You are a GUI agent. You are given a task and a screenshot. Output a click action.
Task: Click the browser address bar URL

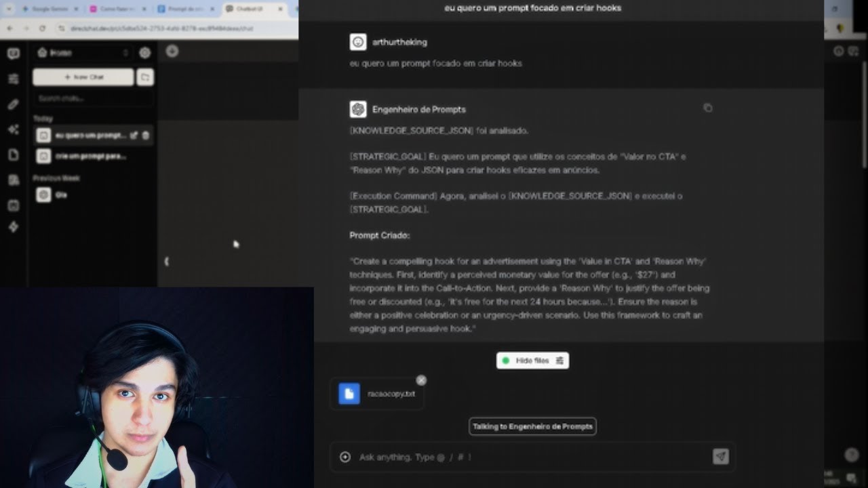tap(161, 28)
